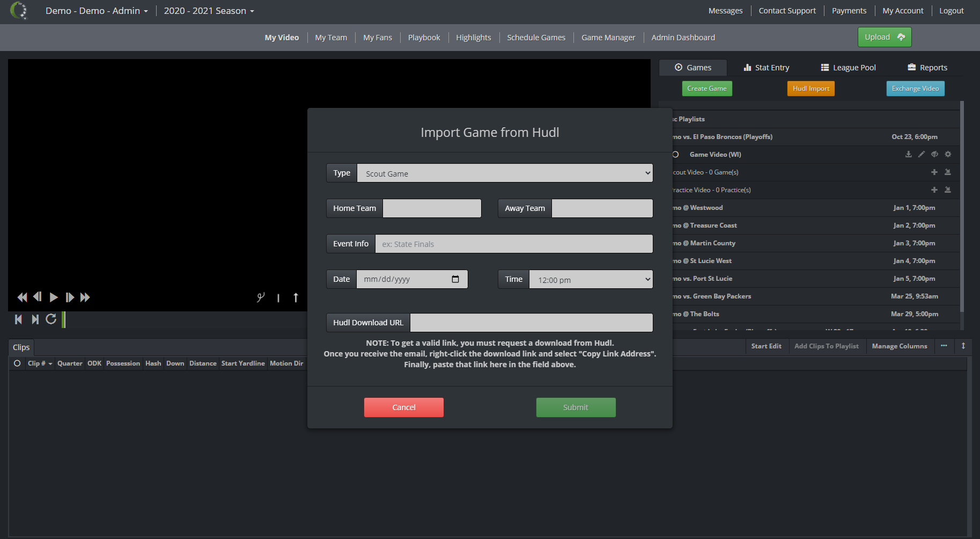
Task: Open the Messages link
Action: 726,11
